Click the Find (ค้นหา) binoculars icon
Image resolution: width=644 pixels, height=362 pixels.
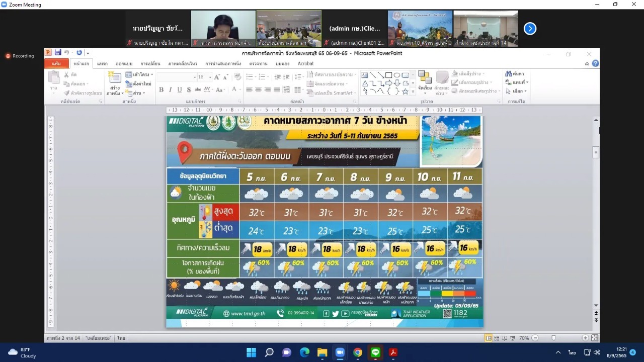click(509, 74)
